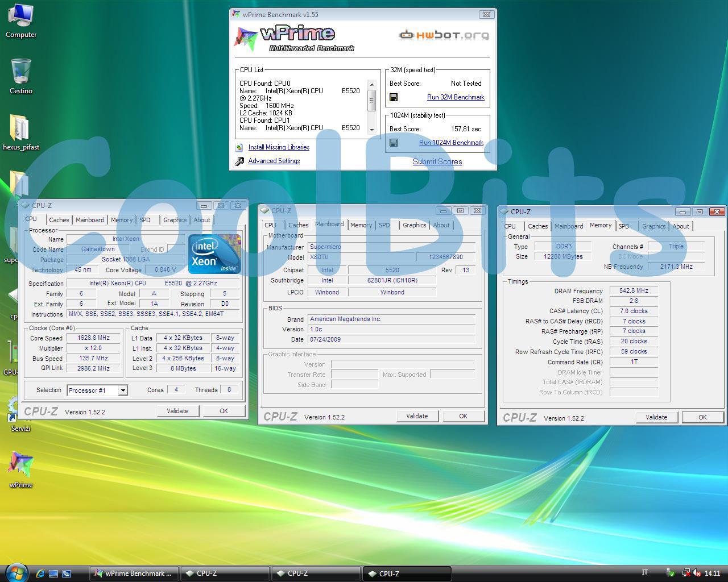Click the Advanced Settings wrench icon

(x=239, y=161)
